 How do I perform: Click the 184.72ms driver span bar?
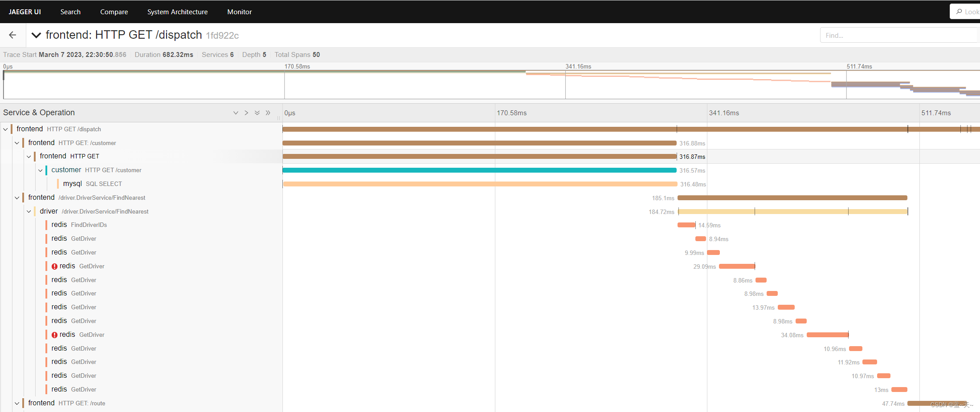(x=793, y=212)
